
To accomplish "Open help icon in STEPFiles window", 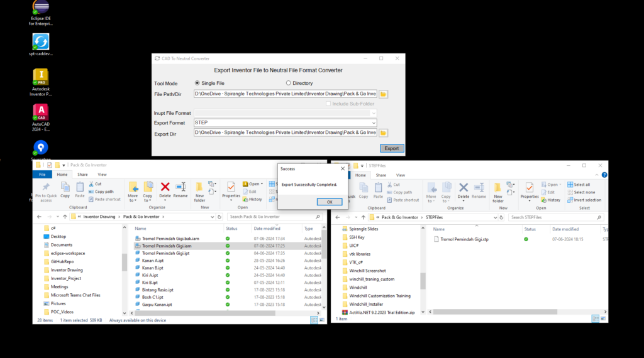I will tap(604, 175).
